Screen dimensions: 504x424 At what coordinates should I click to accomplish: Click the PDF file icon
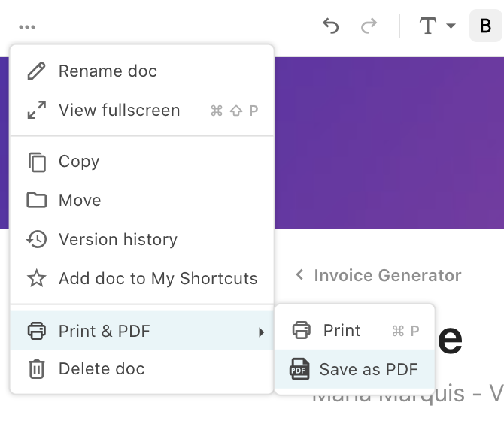point(299,369)
